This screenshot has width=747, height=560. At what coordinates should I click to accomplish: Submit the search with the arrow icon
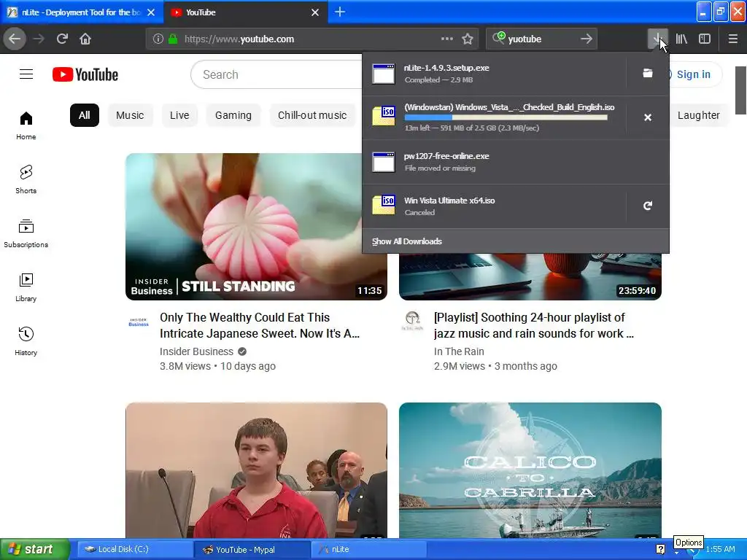587,39
